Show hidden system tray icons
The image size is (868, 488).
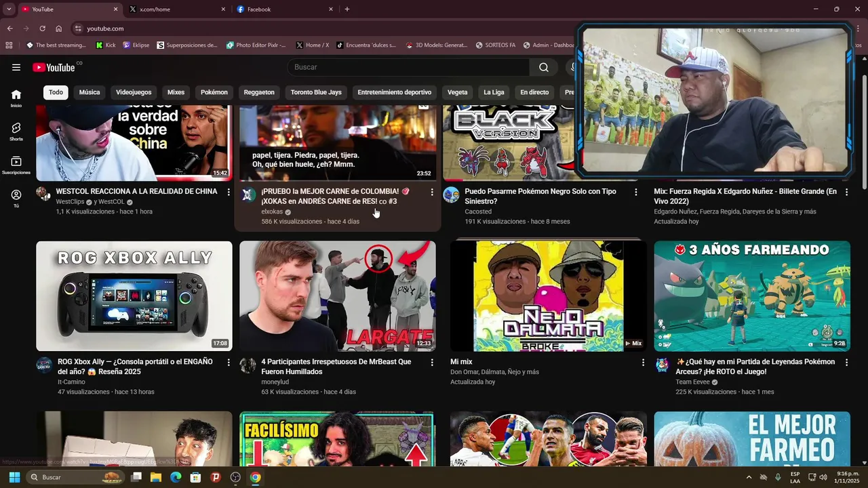coord(749,477)
